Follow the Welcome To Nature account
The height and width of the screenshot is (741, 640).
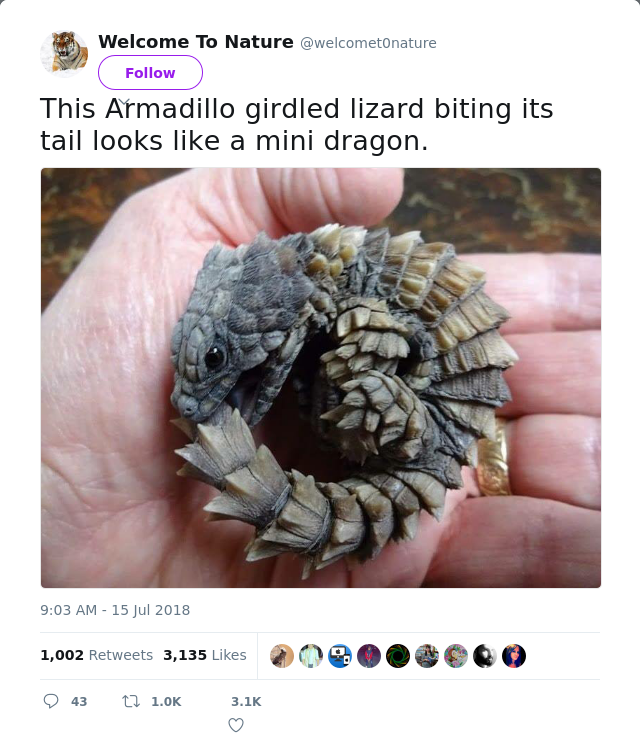[150, 72]
